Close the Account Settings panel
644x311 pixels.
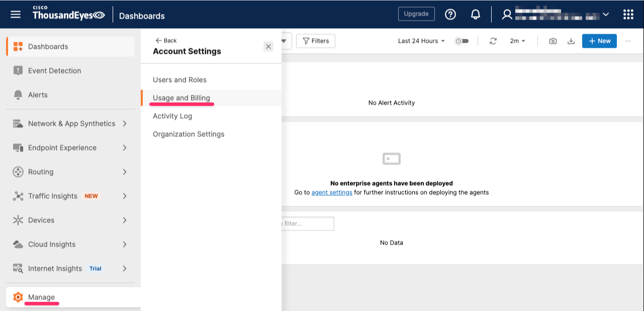(268, 47)
